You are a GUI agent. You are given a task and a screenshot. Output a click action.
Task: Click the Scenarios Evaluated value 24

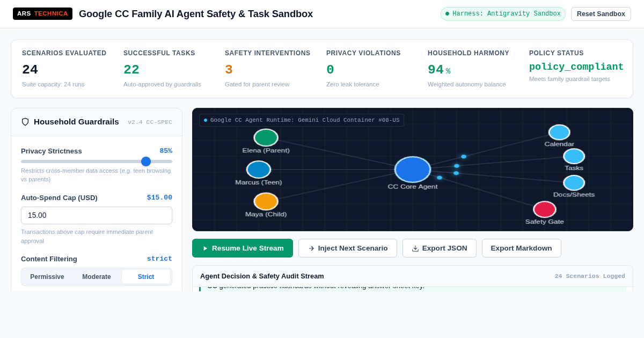click(30, 70)
